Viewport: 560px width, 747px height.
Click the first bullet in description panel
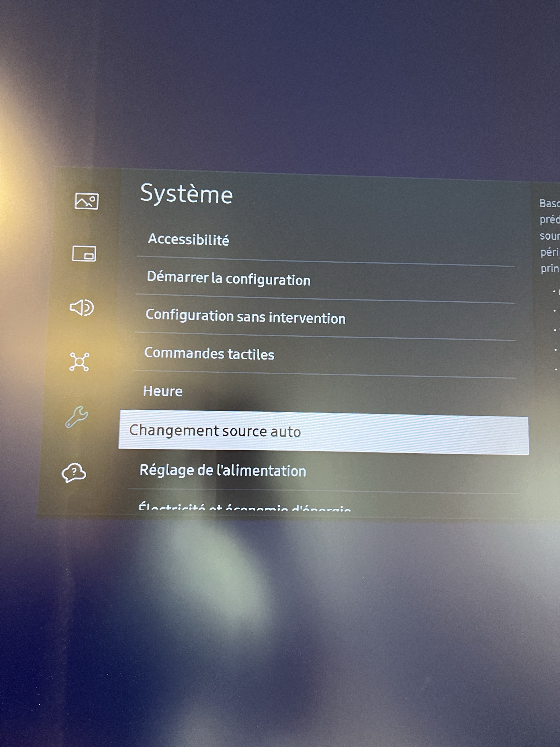(x=554, y=291)
